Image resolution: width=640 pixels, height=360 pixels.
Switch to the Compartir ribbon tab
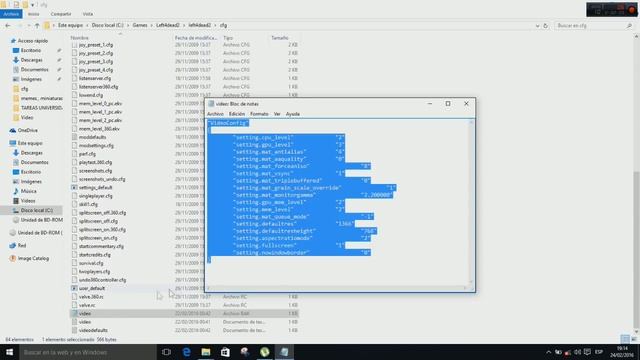click(61, 14)
